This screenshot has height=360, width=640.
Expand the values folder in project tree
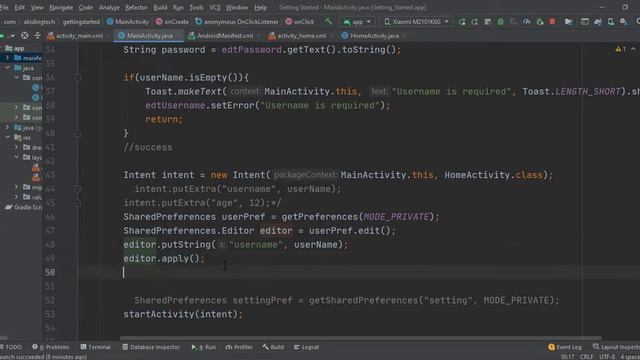[16, 197]
